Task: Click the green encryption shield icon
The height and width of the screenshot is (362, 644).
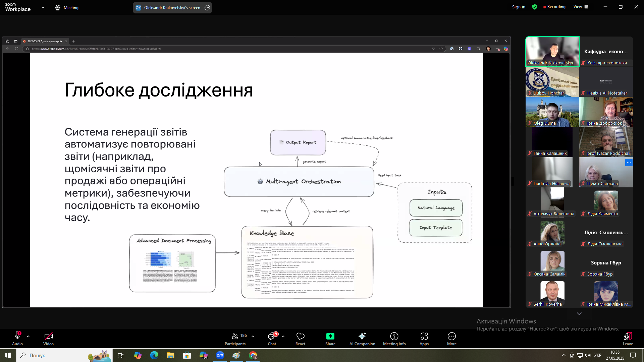Action: tap(535, 7)
